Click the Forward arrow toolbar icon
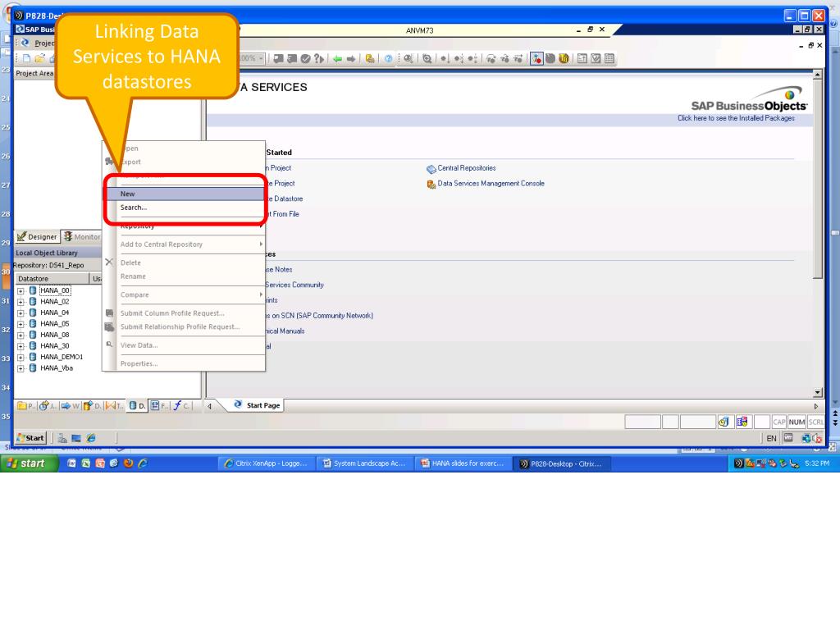The image size is (840, 630). click(x=351, y=59)
